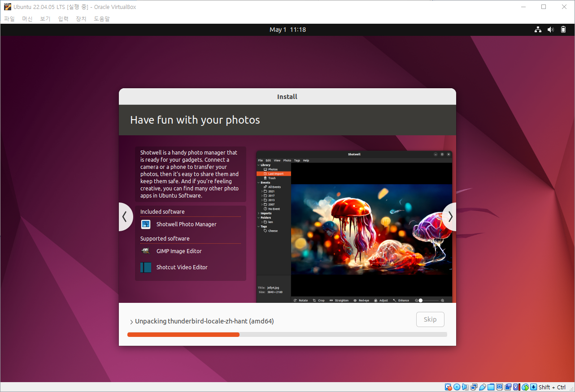Open the optical disc indicator in VirtualBox status bar

tap(457, 387)
